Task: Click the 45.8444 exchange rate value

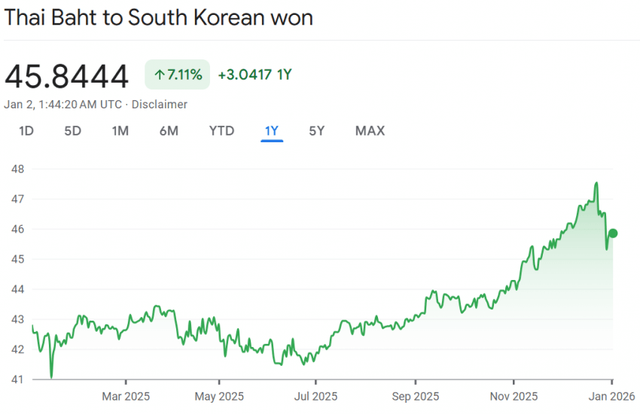Action: (67, 76)
